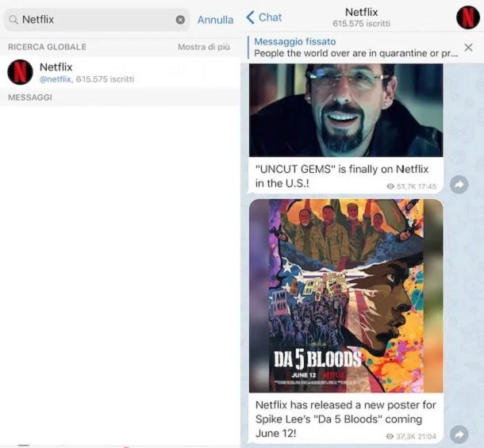
Task: Clear the Netflix search text
Action: coord(180,20)
